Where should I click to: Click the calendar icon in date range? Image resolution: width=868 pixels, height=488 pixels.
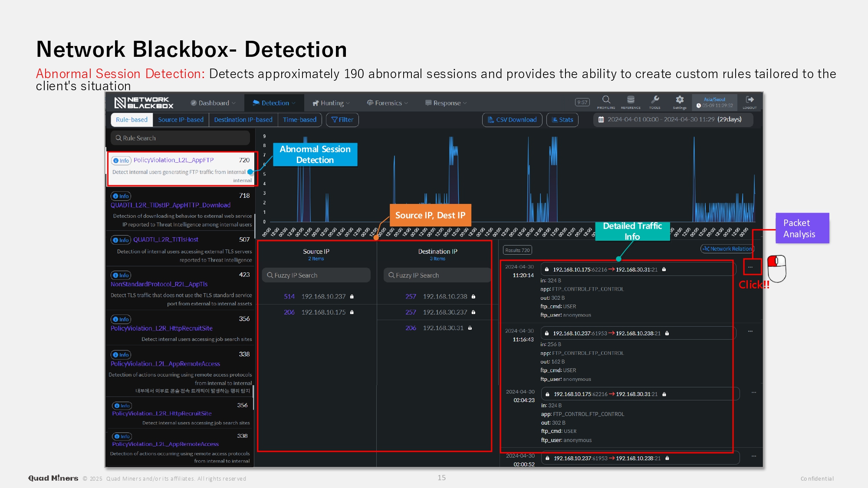[x=601, y=120]
